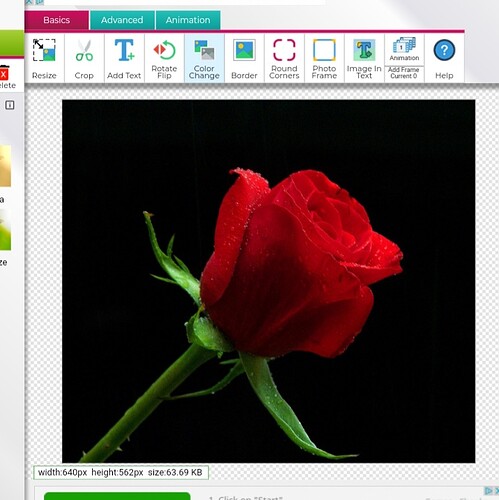Open the Photo Frame tool
Image resolution: width=499 pixels, height=500 pixels.
(324, 58)
